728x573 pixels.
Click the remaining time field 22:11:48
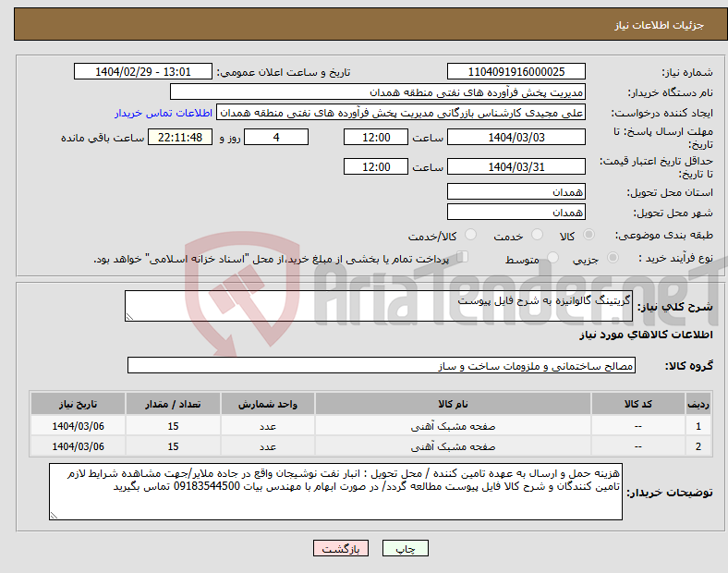(x=180, y=138)
